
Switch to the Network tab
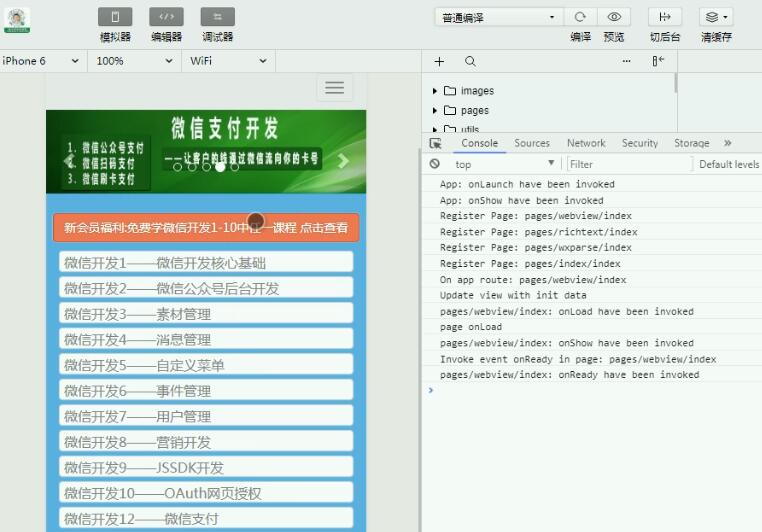point(586,143)
